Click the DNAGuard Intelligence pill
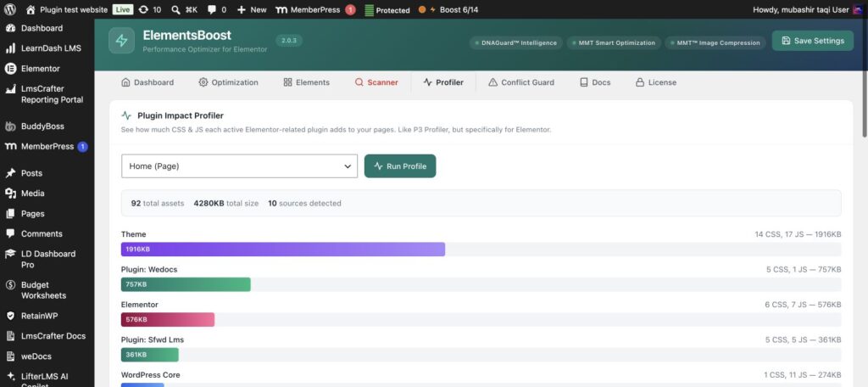 coord(516,42)
